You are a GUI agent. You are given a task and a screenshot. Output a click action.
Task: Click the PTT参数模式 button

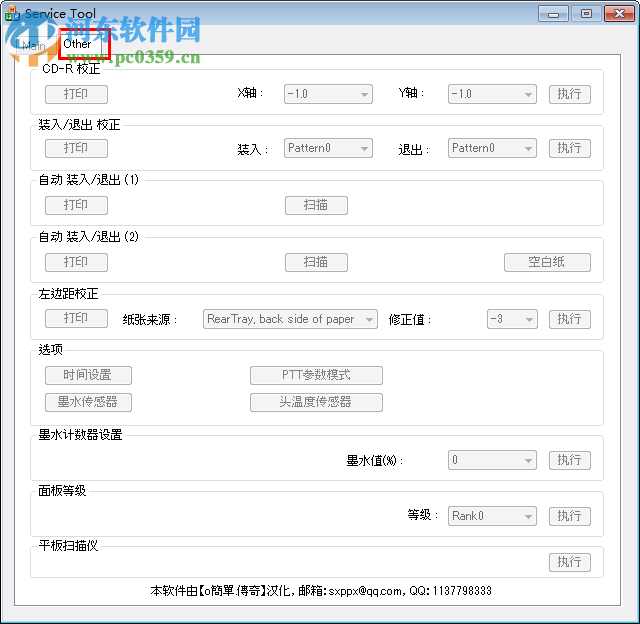pyautogui.click(x=316, y=375)
